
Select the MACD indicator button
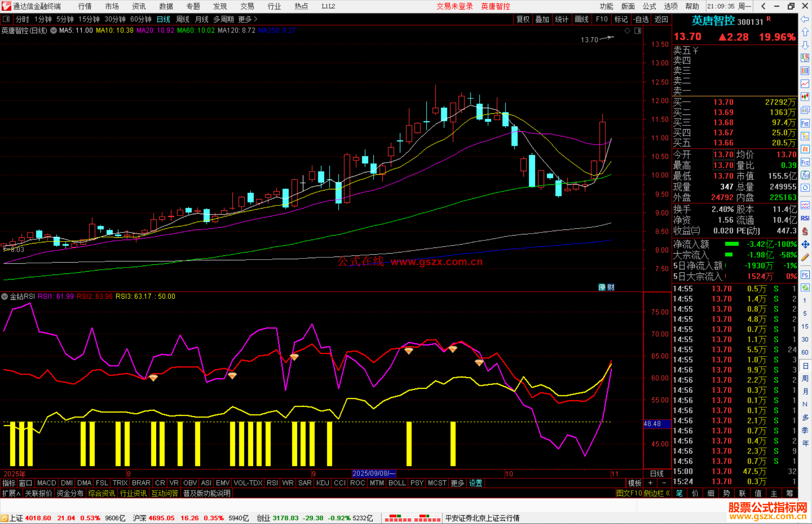point(47,483)
